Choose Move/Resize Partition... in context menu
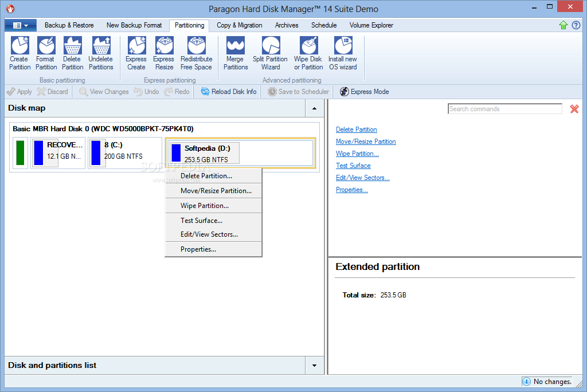This screenshot has width=587, height=392. click(213, 191)
